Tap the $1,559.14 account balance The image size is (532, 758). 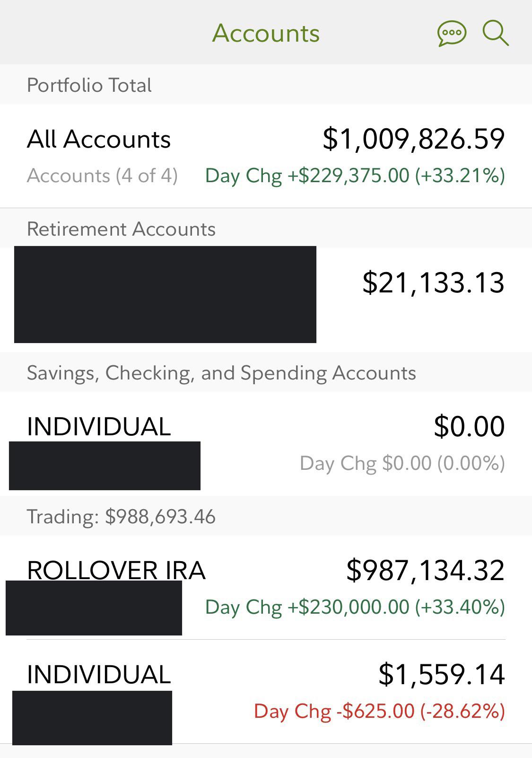(441, 674)
